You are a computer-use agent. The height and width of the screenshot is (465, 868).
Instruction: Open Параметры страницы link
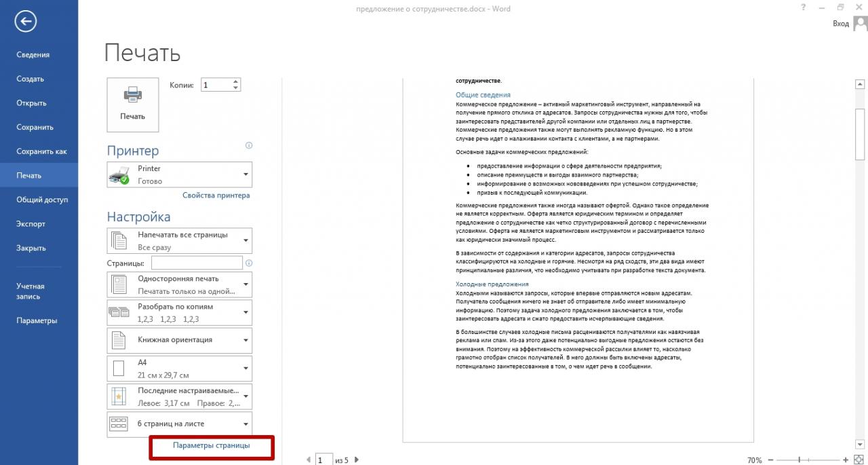click(212, 445)
